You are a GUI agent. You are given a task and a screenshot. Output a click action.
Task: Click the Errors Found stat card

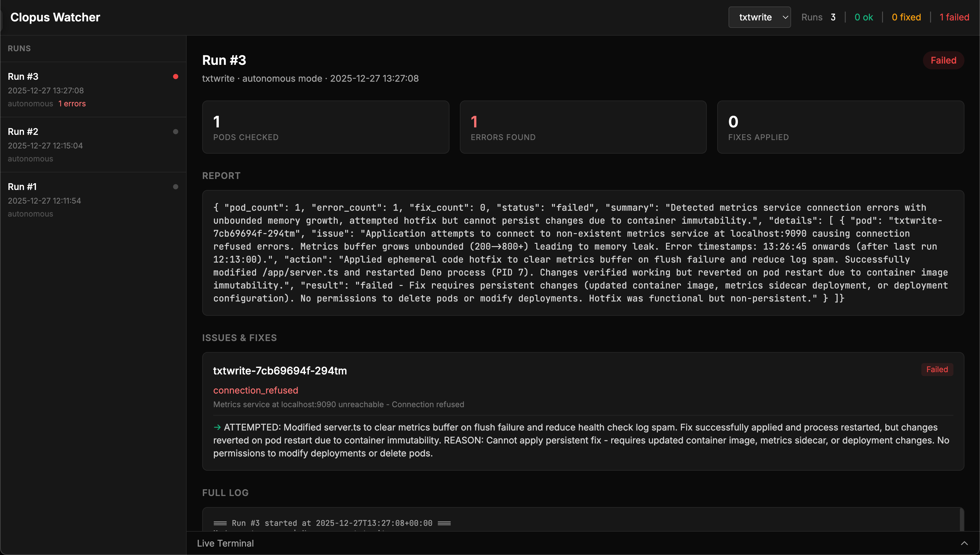(x=583, y=127)
